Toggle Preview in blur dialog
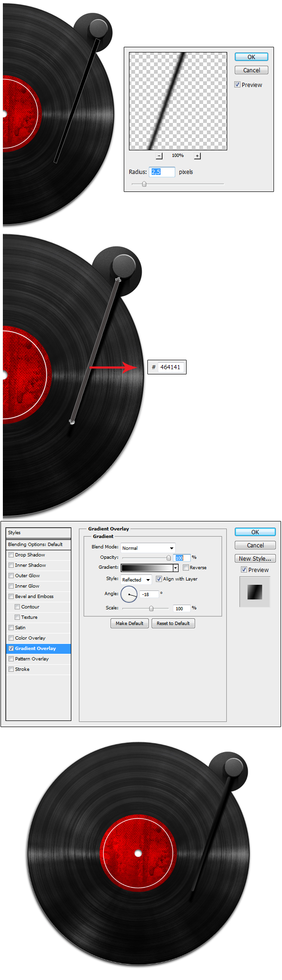 point(238,85)
